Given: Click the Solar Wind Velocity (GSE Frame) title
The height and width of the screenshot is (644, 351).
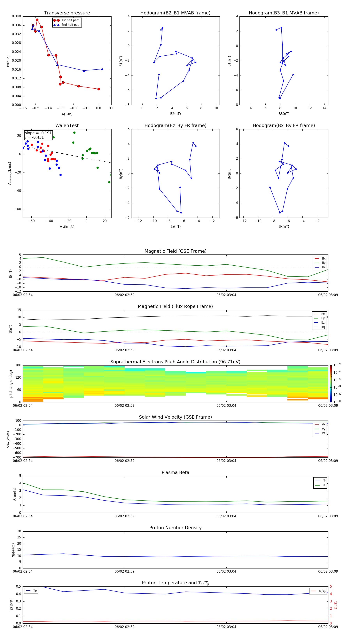Looking at the screenshot, I should 175,417.
